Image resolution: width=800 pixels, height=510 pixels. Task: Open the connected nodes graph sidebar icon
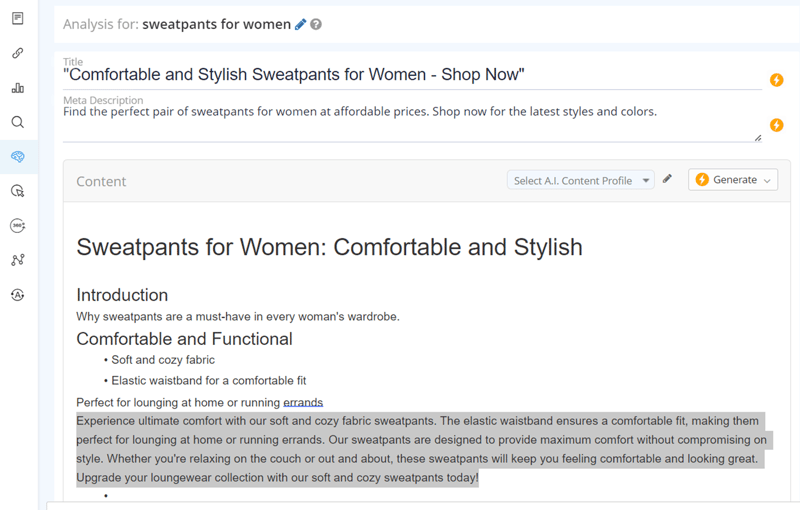coord(17,260)
